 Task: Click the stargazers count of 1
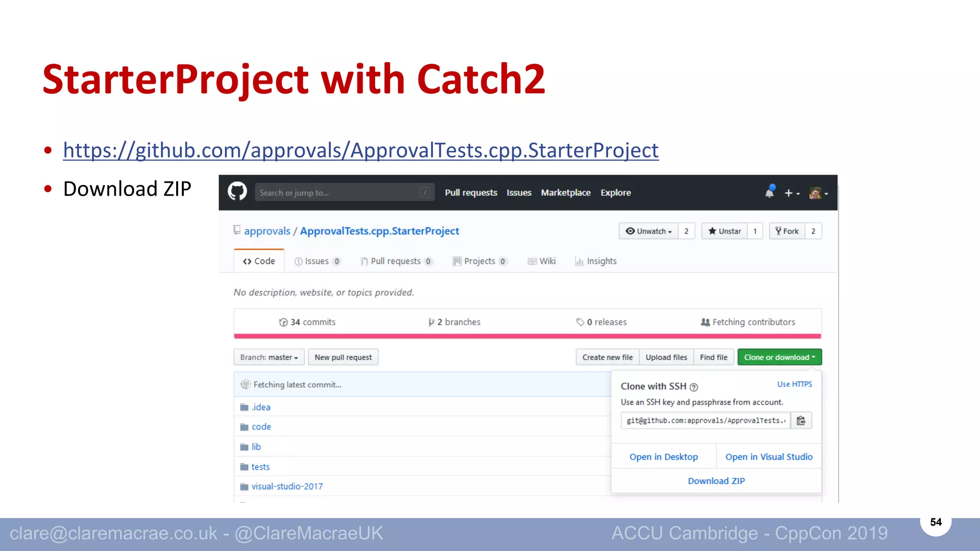(755, 231)
